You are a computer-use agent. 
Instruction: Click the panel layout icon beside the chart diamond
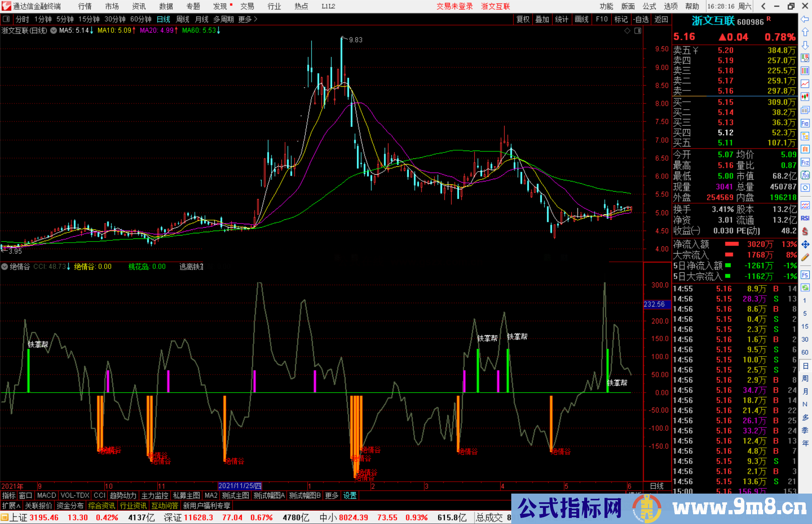point(638,31)
